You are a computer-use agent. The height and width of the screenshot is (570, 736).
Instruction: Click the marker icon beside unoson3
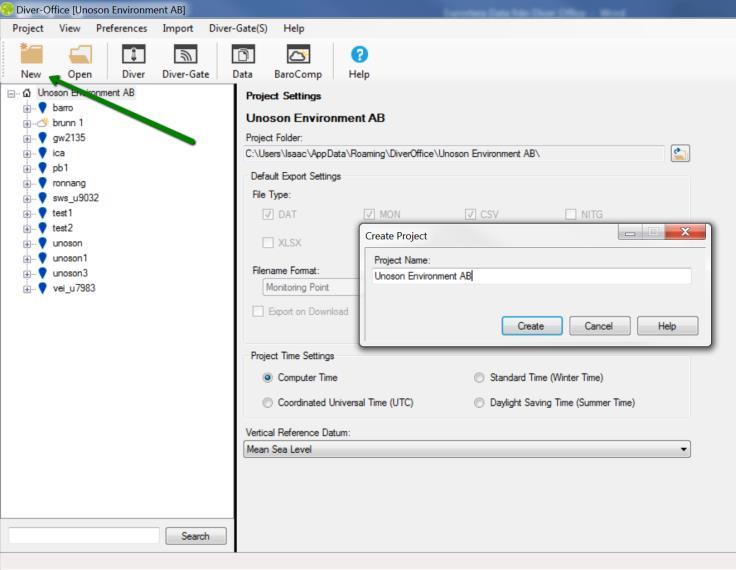point(43,273)
